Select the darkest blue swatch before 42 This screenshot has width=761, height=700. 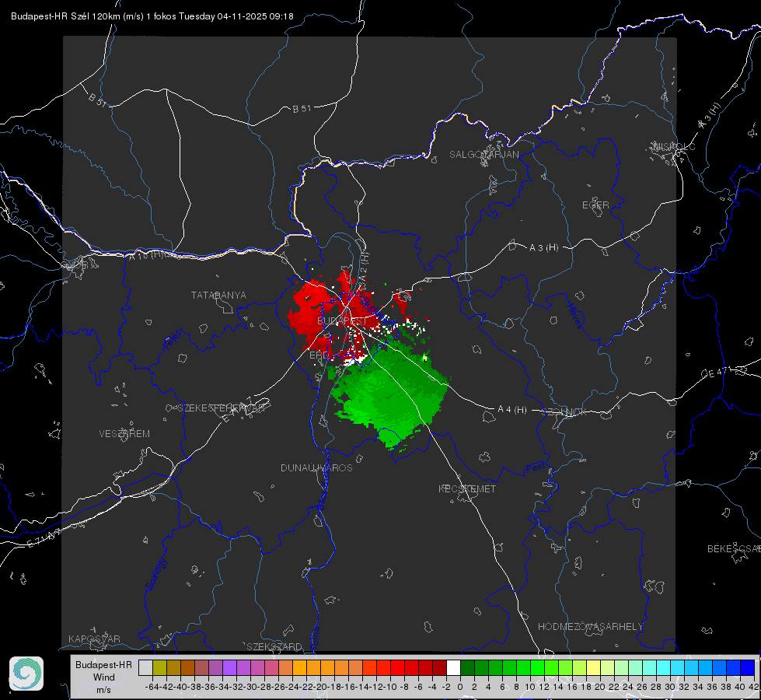pyautogui.click(x=748, y=667)
